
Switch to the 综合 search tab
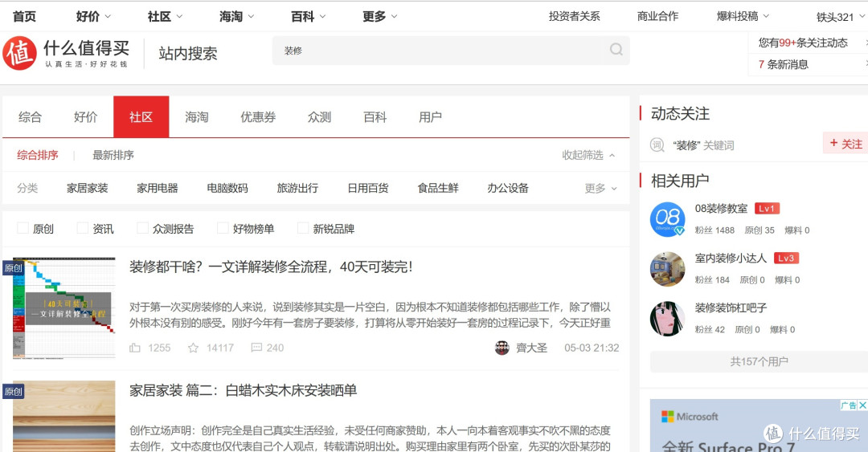30,116
